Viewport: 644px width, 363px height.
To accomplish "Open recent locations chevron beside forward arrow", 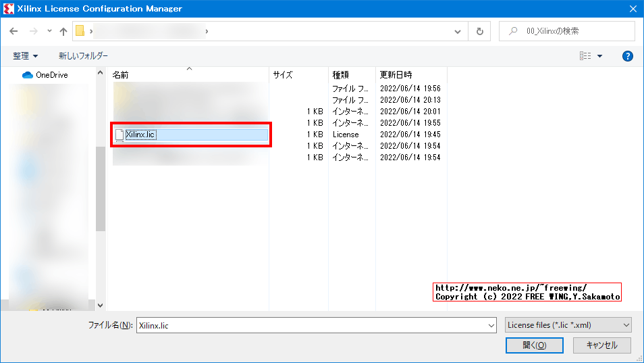I will (49, 31).
